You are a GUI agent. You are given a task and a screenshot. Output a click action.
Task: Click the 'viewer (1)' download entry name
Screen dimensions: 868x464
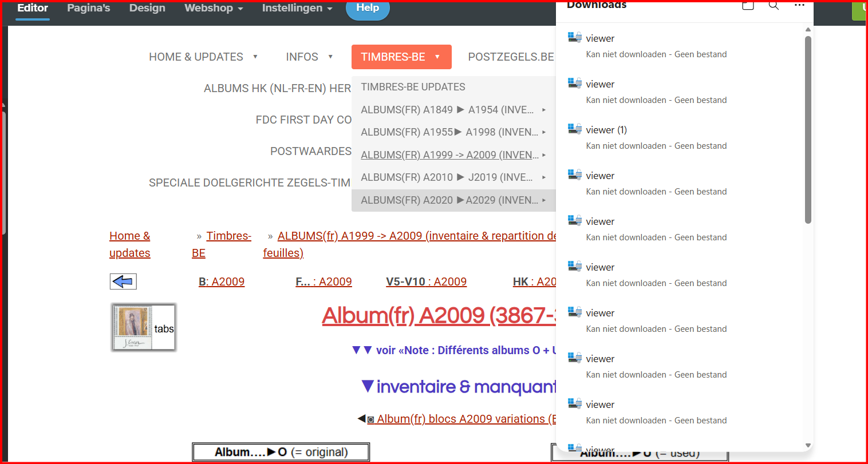[606, 130]
